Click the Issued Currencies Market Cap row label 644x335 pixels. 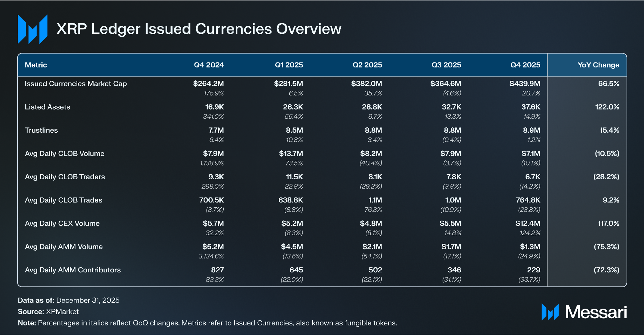click(x=76, y=84)
